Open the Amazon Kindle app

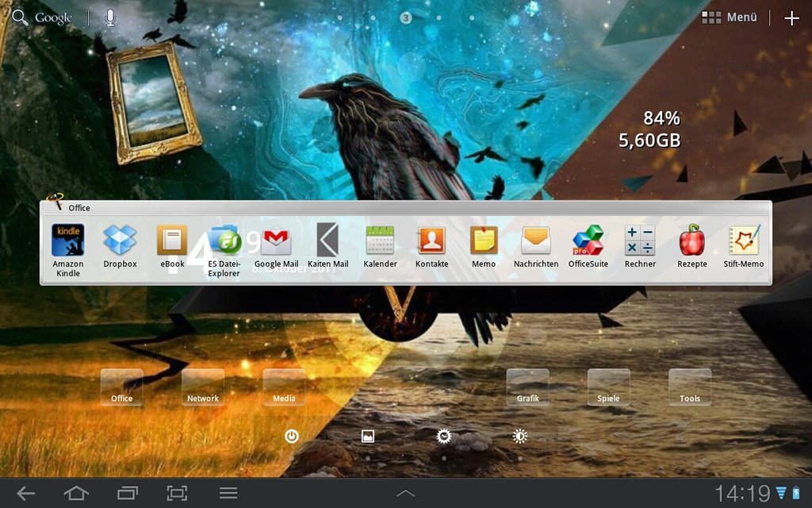tap(68, 250)
